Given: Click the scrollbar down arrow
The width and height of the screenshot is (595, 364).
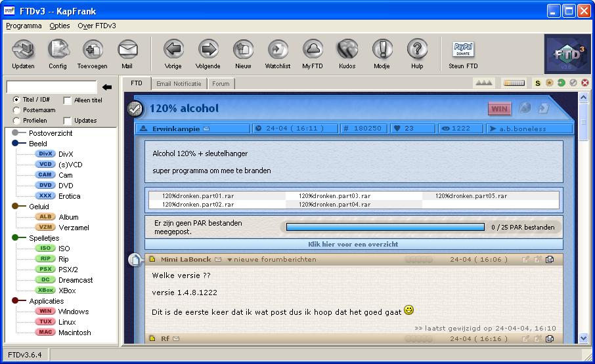Looking at the screenshot, I should tap(584, 338).
